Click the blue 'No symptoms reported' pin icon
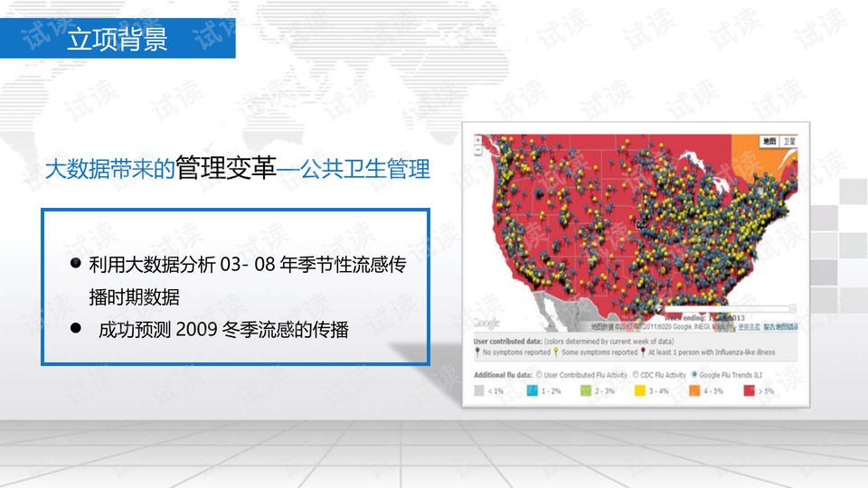Viewport: 868px width, 488px height. pyautogui.click(x=476, y=352)
